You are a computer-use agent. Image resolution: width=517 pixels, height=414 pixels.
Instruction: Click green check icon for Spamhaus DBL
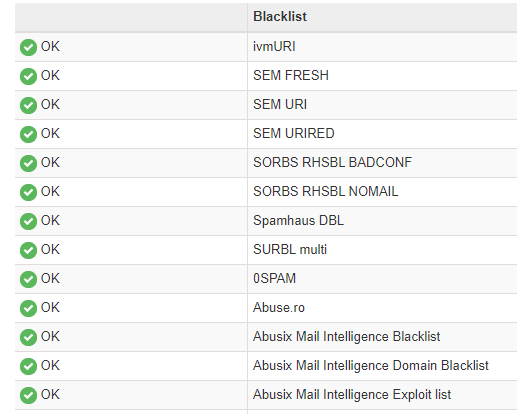28,221
